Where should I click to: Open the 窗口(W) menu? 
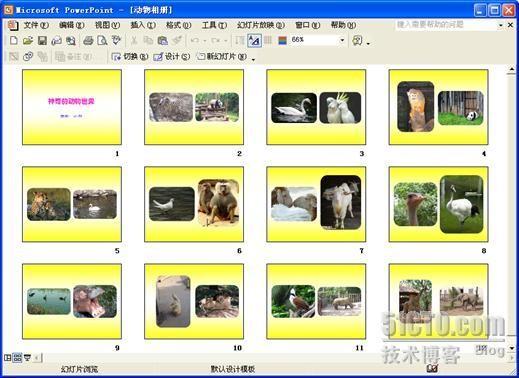[x=307, y=25]
